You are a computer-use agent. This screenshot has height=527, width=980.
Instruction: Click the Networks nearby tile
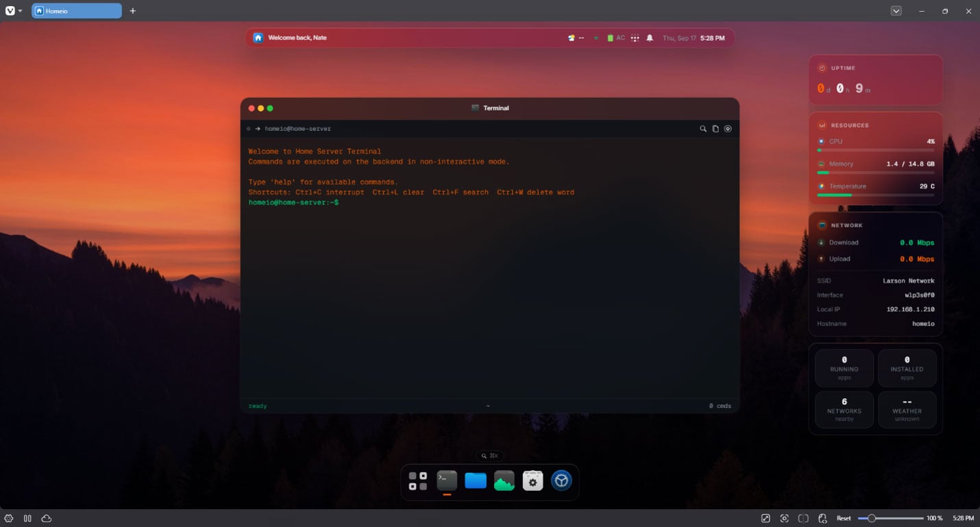click(x=844, y=410)
